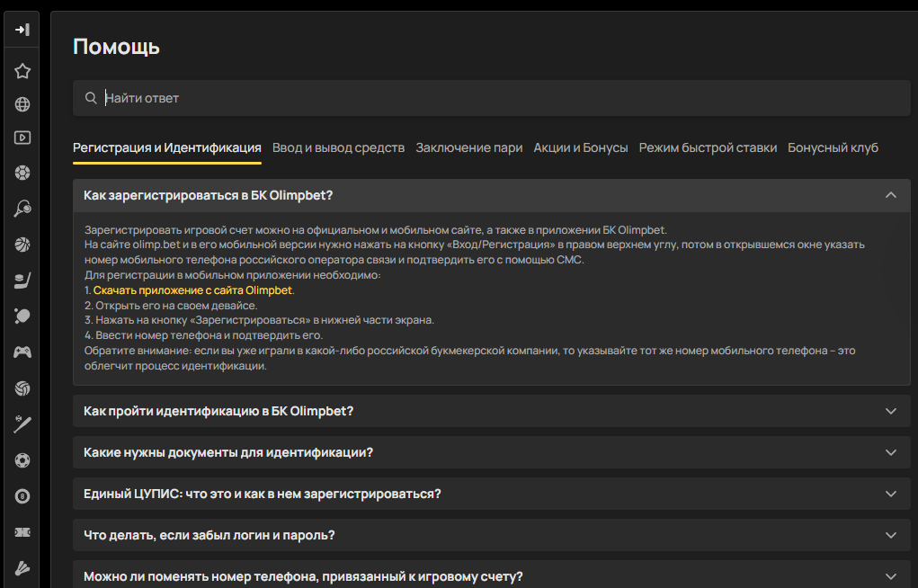Select the baseball bat icon
This screenshot has height=588, width=918.
pyautogui.click(x=22, y=424)
